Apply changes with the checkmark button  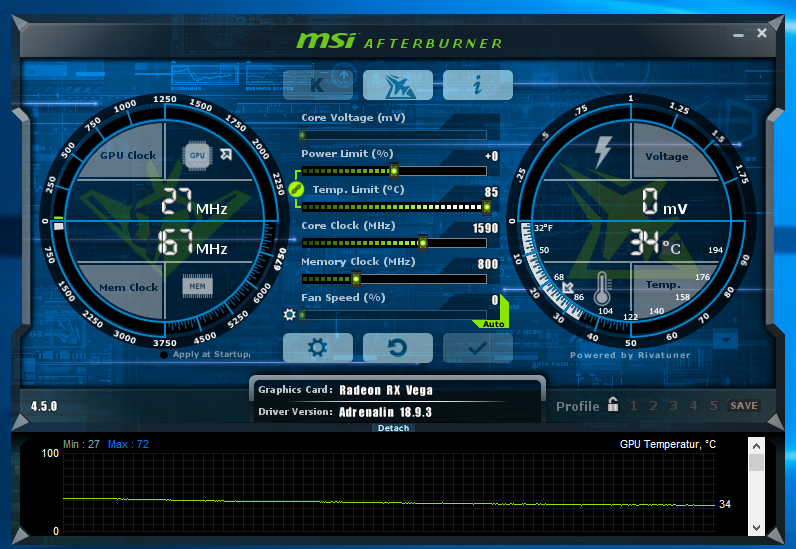pyautogui.click(x=478, y=348)
